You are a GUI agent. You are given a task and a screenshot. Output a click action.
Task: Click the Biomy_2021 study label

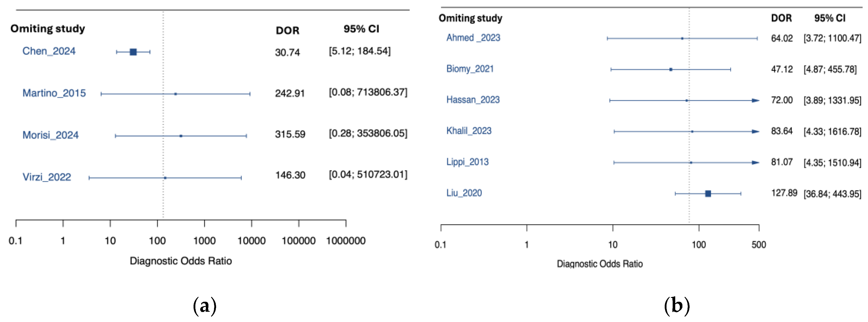coord(470,69)
